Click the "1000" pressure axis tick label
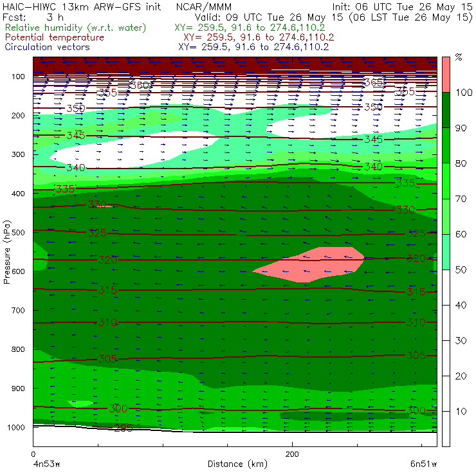 click(x=16, y=427)
